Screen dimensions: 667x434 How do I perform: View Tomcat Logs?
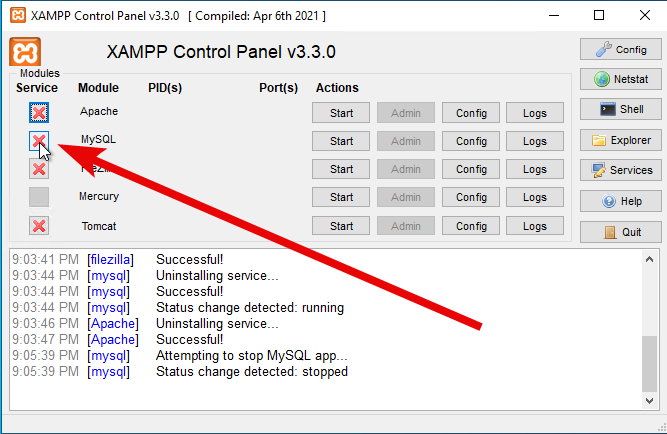535,226
